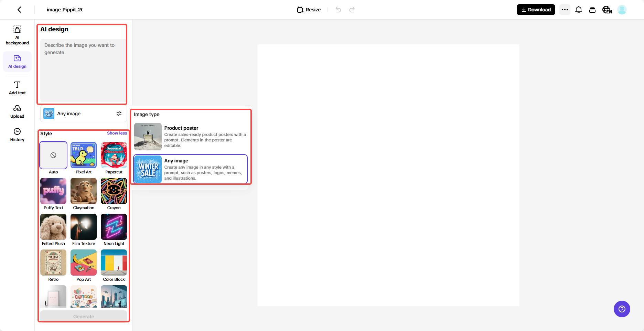
Task: Select the AI design sidebar tab
Action: click(x=17, y=62)
